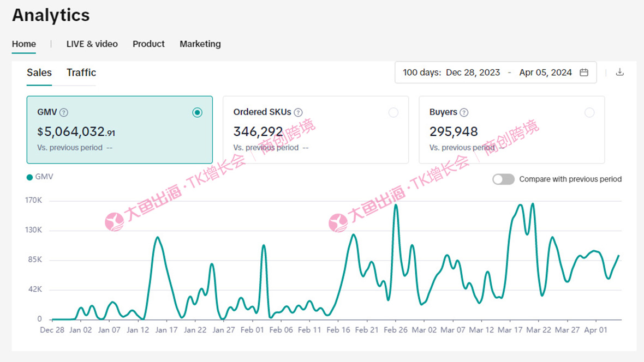Go to the Marketing tab
Screen dimensions: 644x362
(200, 44)
